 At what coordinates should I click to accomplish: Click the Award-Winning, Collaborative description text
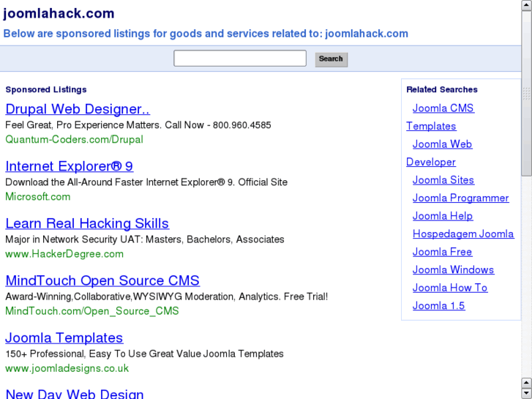pos(167,297)
